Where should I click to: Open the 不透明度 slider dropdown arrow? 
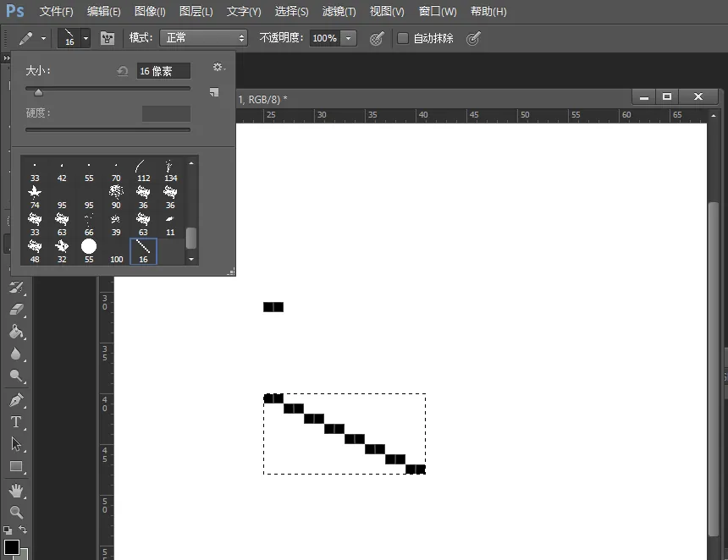[x=348, y=38]
